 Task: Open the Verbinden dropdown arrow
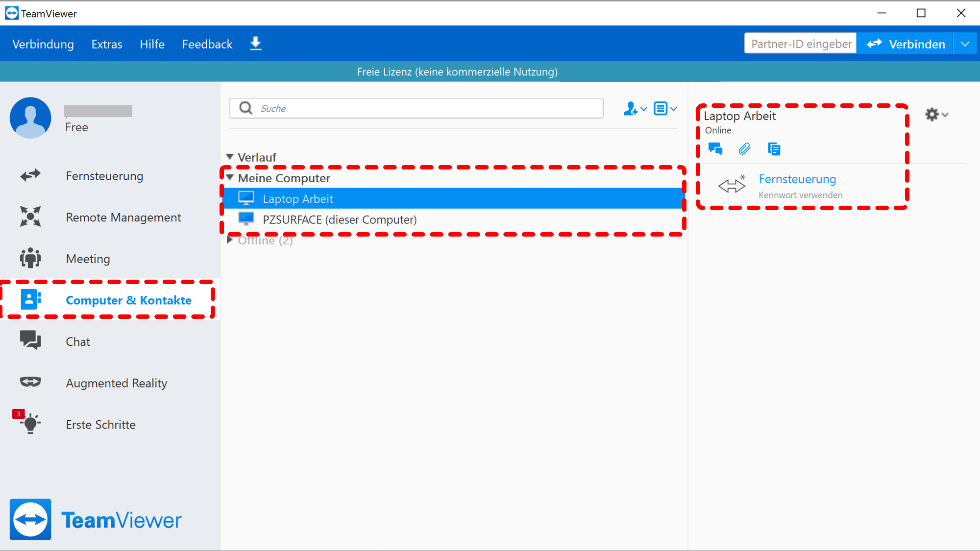tap(965, 44)
